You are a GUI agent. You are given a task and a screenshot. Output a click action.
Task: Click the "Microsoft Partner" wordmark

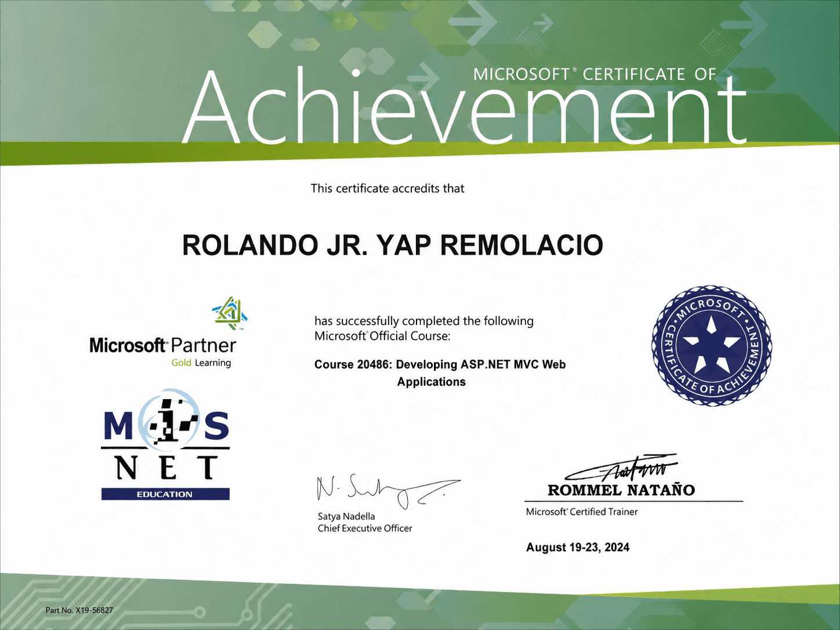(163, 346)
